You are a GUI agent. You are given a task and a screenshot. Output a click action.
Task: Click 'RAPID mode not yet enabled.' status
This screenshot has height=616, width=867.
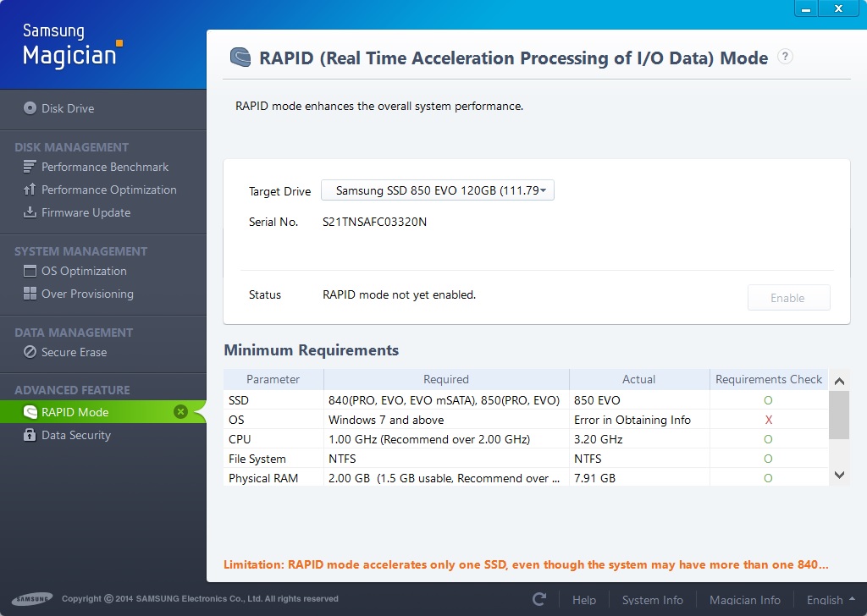399,295
